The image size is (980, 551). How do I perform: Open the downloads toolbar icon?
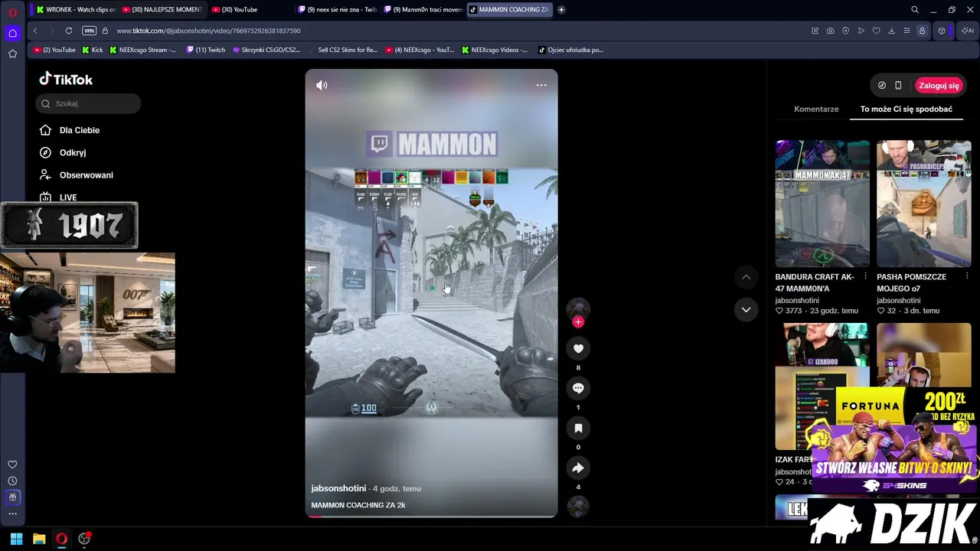[891, 31]
